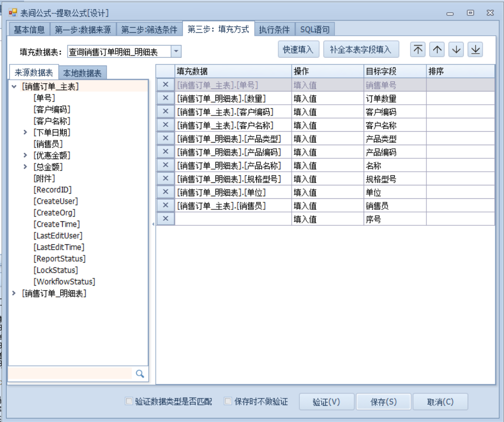
Task: Toggle the 保存时不做验证 checkbox
Action: (228, 402)
